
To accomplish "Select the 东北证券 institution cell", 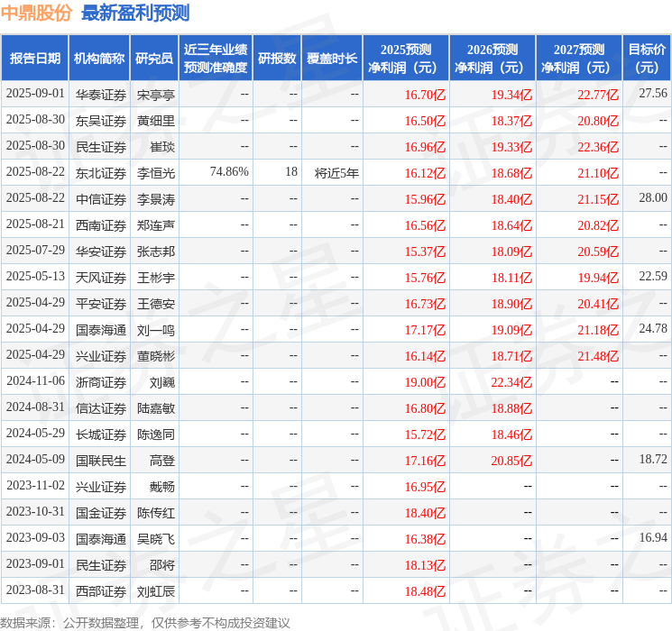I will point(100,172).
